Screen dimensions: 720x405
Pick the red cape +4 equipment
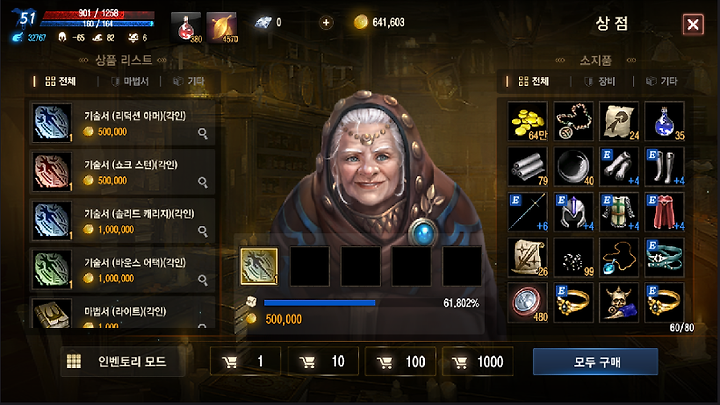[x=664, y=212]
